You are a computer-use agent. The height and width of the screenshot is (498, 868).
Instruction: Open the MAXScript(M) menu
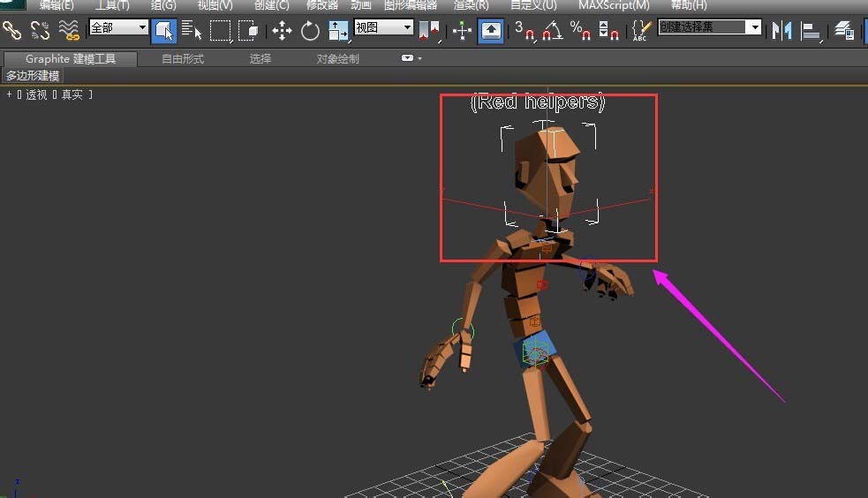tap(614, 5)
